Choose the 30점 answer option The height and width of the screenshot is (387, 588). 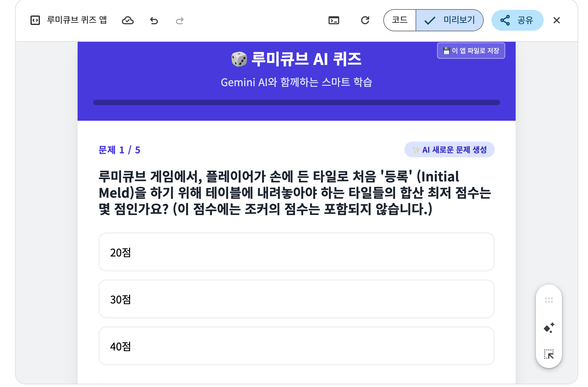pyautogui.click(x=296, y=299)
